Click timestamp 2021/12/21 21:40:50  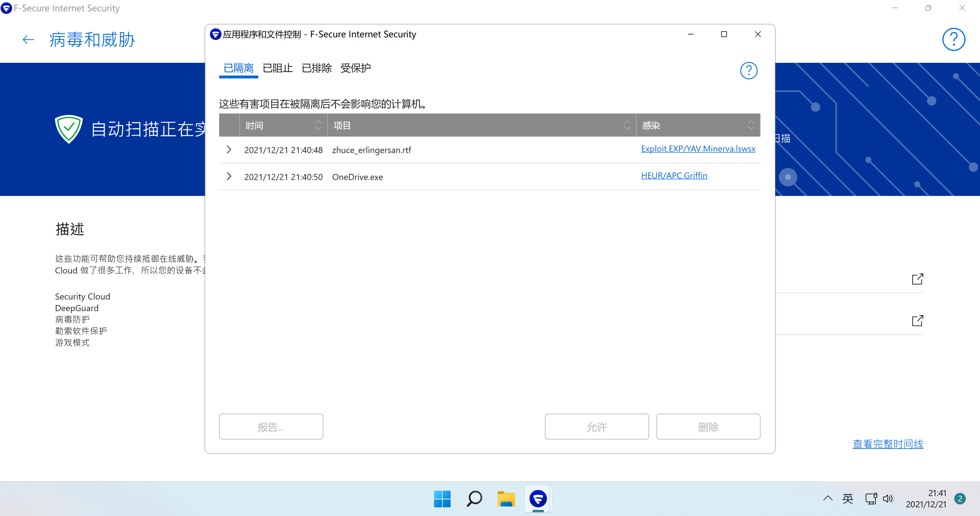tap(283, 177)
